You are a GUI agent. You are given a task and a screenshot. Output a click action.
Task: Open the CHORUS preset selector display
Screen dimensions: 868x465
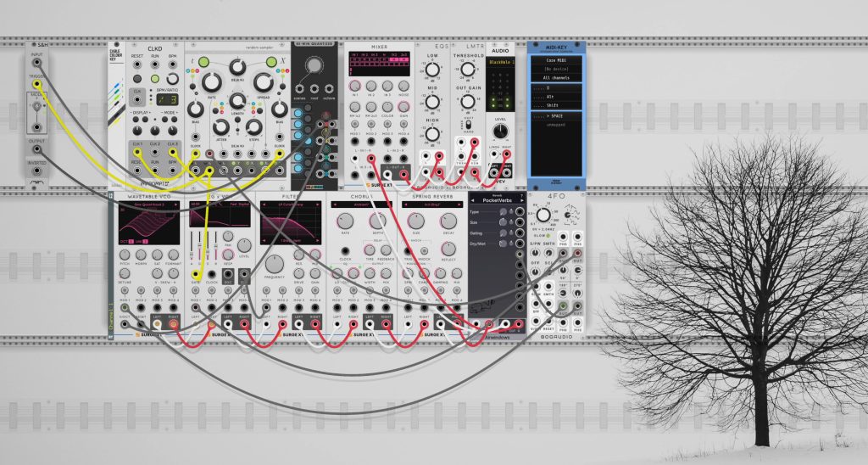[x=361, y=204]
